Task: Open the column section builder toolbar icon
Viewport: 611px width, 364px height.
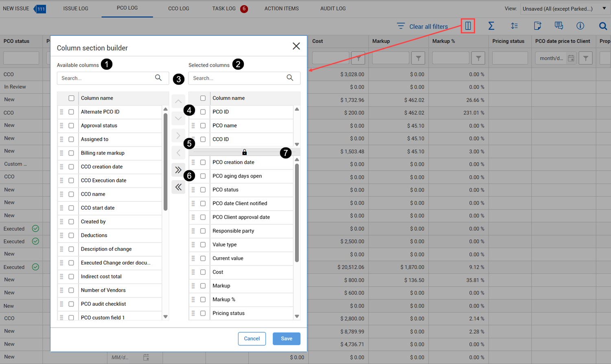Action: pyautogui.click(x=468, y=26)
